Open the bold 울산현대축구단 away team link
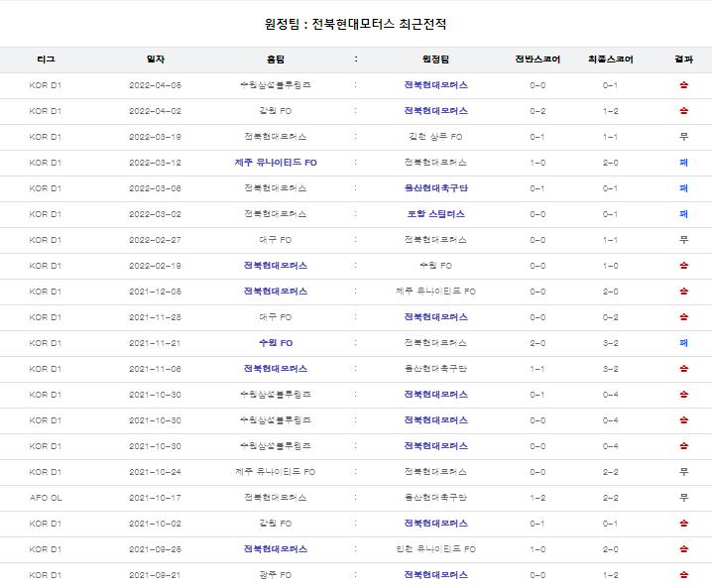 436,188
